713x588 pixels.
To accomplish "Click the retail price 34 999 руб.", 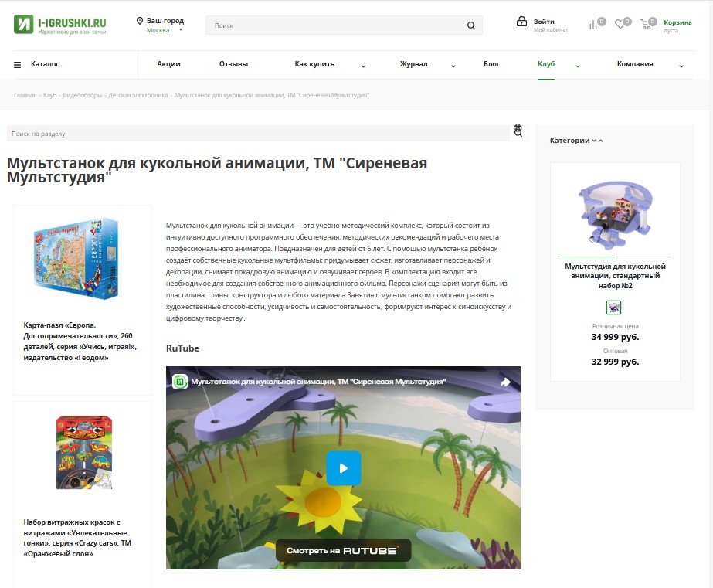I will [x=615, y=337].
